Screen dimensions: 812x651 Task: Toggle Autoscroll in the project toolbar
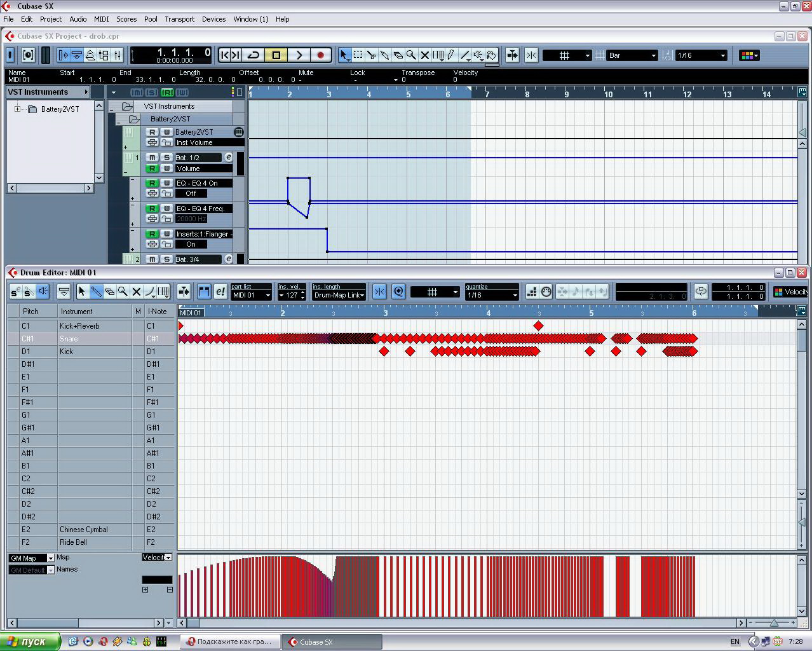(512, 55)
